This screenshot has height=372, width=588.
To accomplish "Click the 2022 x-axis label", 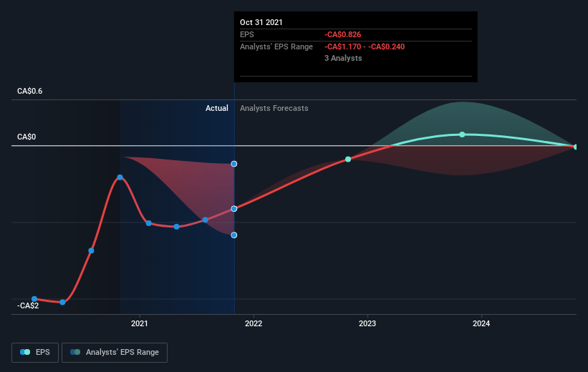I will (x=254, y=323).
